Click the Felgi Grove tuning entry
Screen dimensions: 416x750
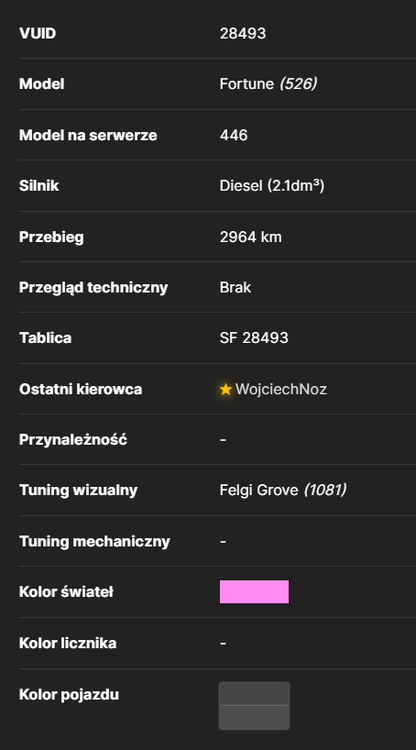259,490
